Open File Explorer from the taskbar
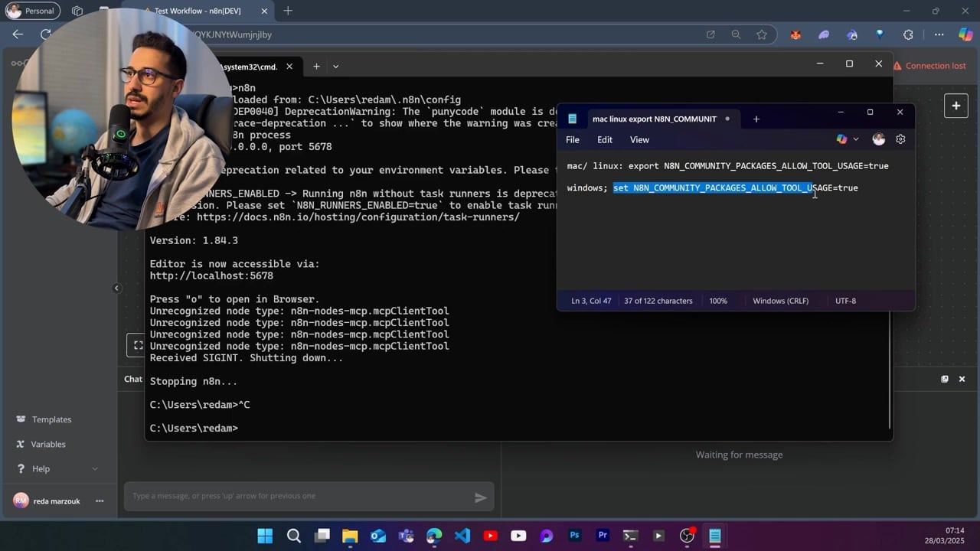Viewport: 980px width, 551px height. (x=350, y=536)
